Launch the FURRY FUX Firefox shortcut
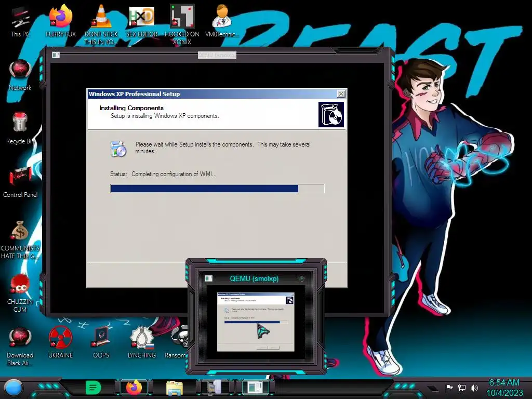 (60, 21)
